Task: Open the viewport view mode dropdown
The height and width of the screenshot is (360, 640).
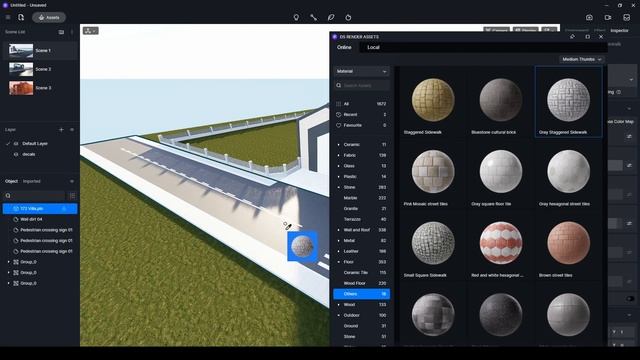Action: pyautogui.click(x=91, y=31)
